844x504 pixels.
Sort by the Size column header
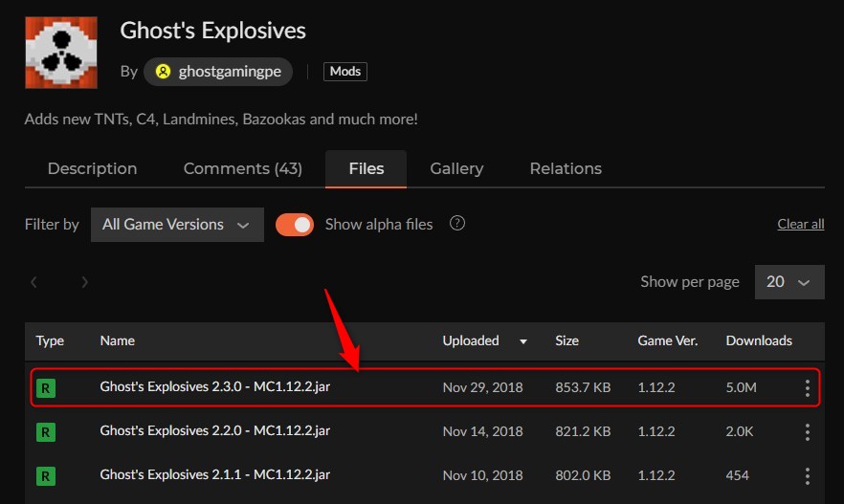(x=566, y=340)
